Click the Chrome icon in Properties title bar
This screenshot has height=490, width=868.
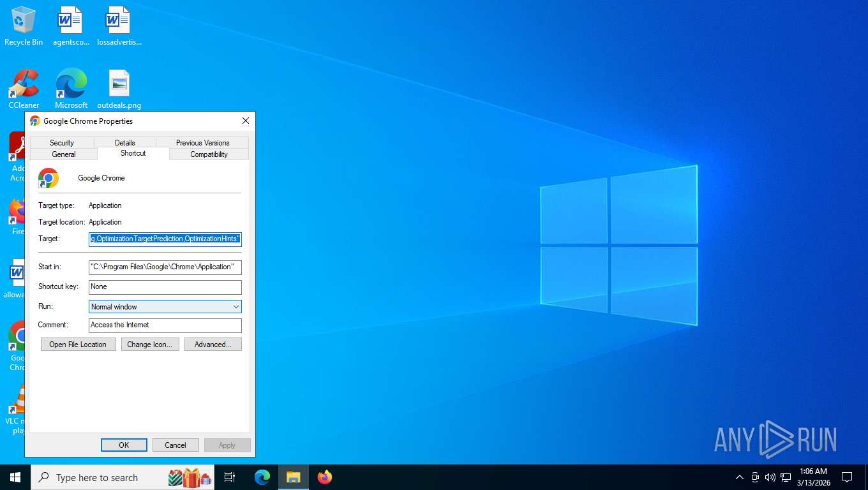pos(35,121)
